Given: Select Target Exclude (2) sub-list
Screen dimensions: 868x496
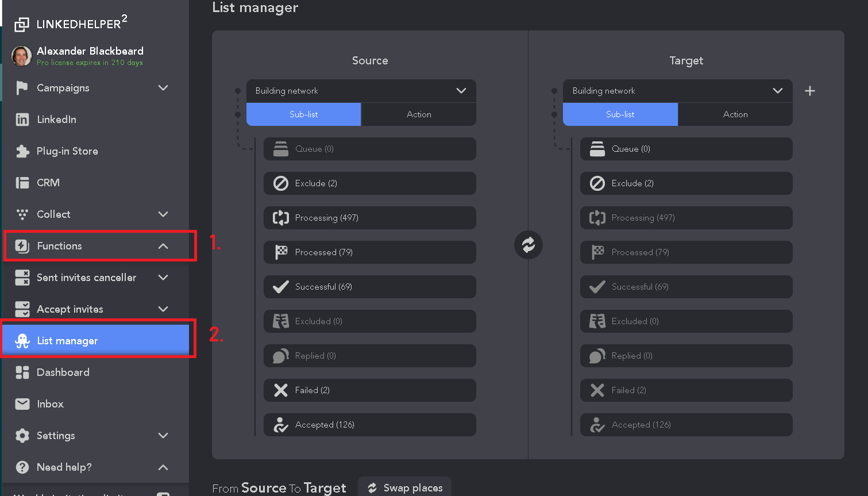Looking at the screenshot, I should tap(686, 183).
